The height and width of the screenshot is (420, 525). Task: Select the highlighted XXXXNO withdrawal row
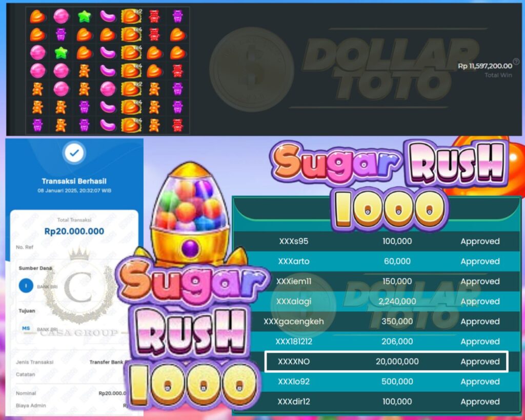(387, 362)
